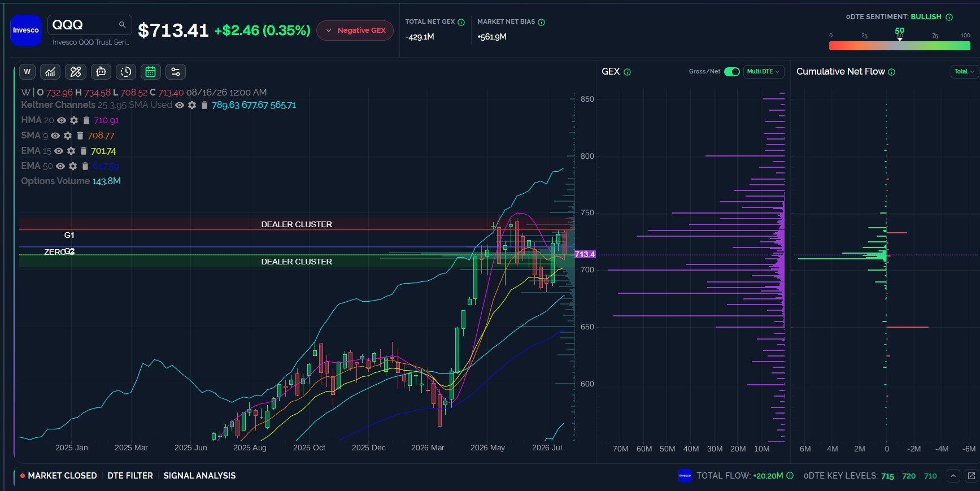Screen dimensions: 980x491
Task: Click the info icon next to Total Net GEX
Action: (461, 23)
